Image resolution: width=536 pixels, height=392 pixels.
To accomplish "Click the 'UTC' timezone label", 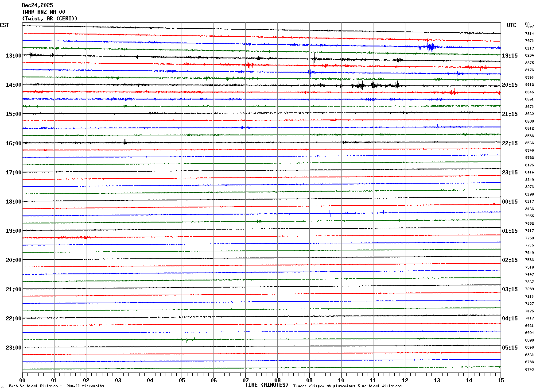I will [x=512, y=25].
